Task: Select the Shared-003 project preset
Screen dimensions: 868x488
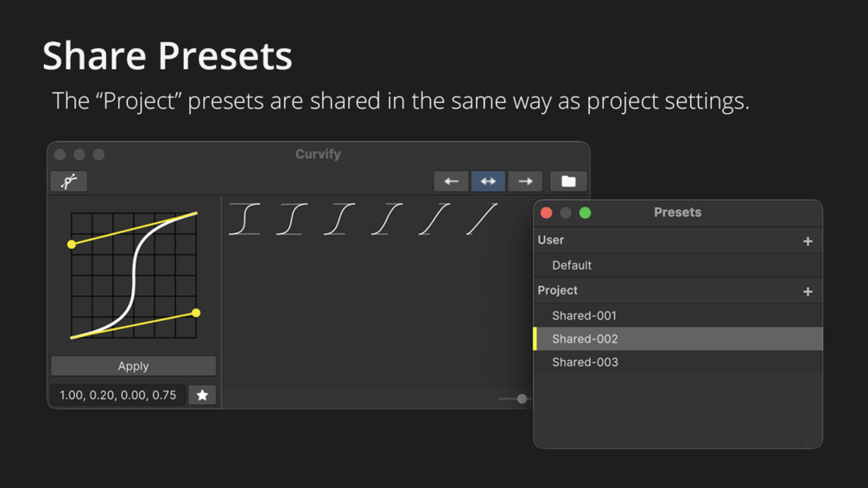Action: point(585,362)
